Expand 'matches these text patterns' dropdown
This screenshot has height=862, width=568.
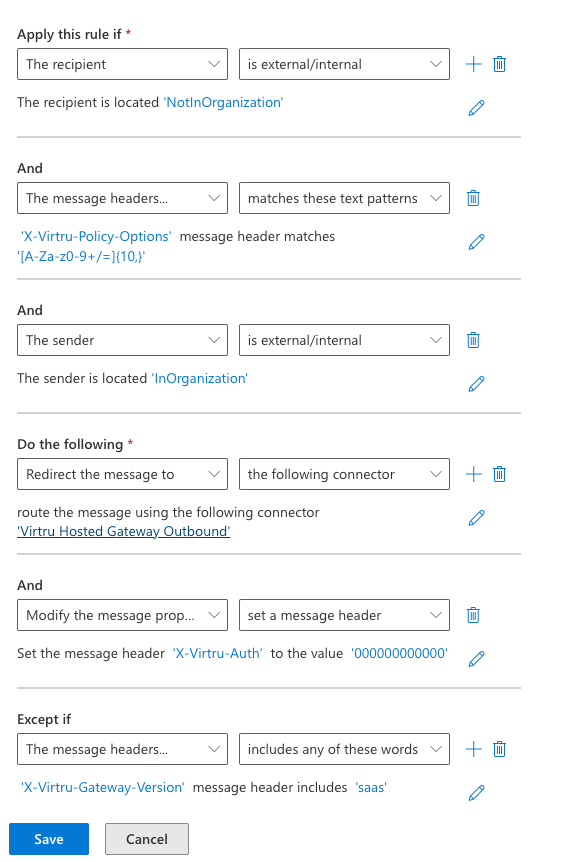coord(344,198)
